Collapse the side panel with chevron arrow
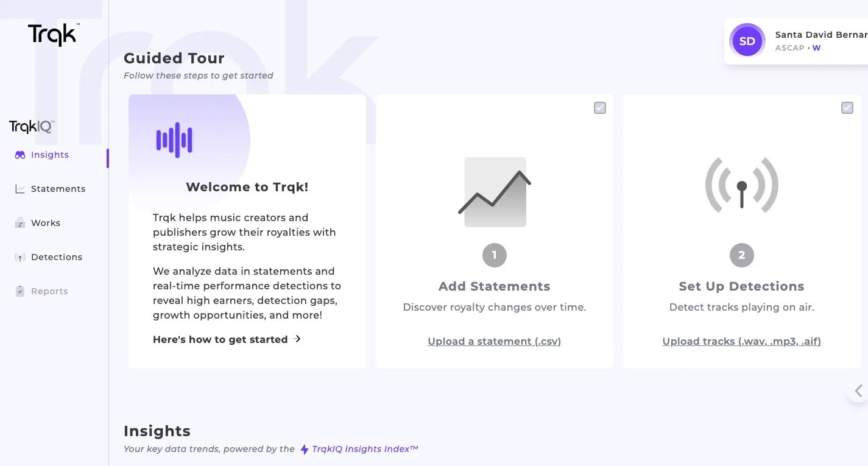 (x=858, y=390)
